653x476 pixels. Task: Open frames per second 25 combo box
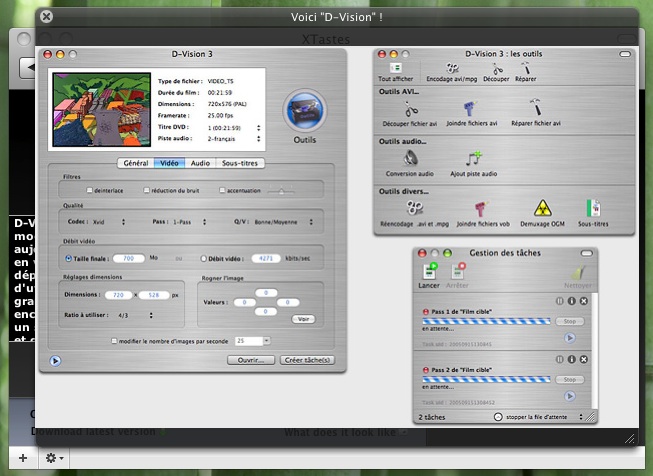(252, 341)
